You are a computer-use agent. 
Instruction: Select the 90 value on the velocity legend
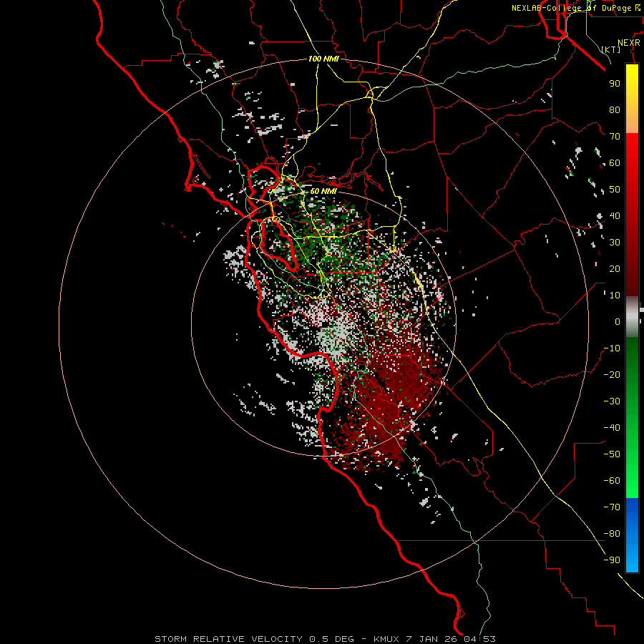pos(615,84)
